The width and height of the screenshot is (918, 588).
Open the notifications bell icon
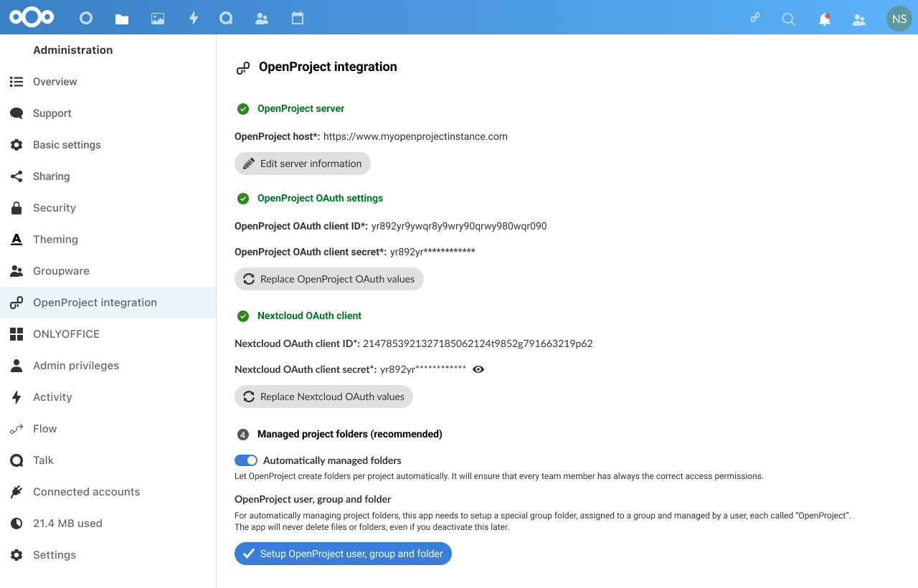tap(825, 19)
